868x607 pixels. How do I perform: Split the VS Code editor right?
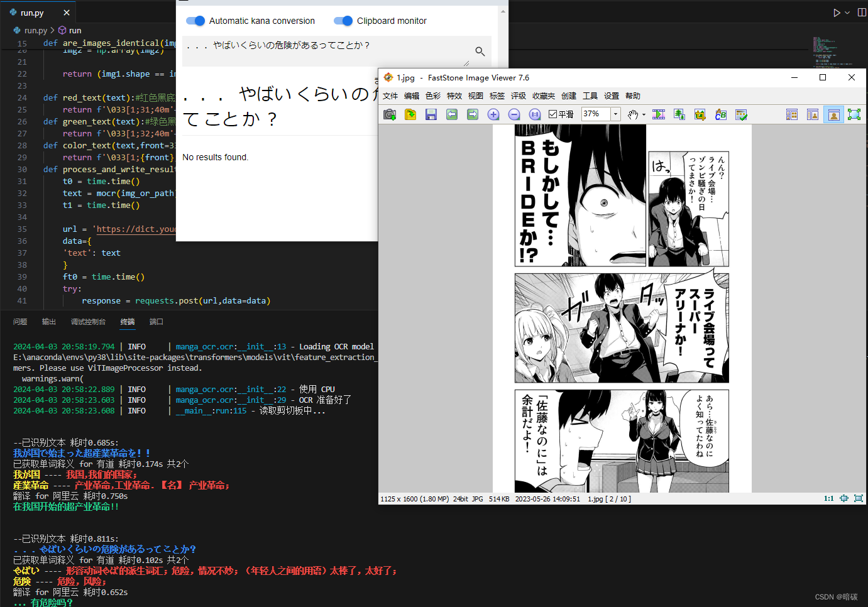(x=862, y=13)
